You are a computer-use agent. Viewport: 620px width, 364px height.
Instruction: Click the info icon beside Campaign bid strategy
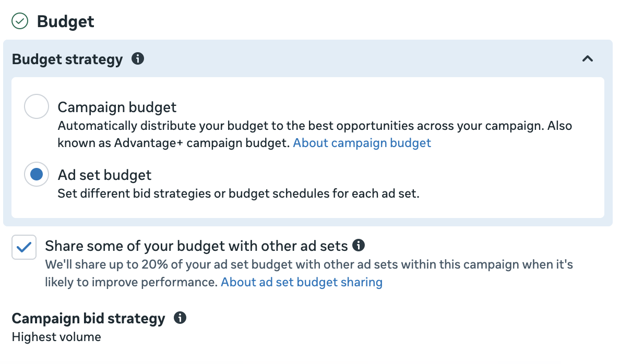click(x=180, y=318)
